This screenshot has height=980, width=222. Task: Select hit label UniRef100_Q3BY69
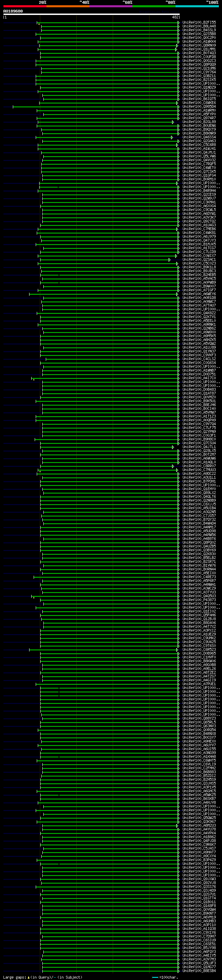pyautogui.click(x=199, y=550)
